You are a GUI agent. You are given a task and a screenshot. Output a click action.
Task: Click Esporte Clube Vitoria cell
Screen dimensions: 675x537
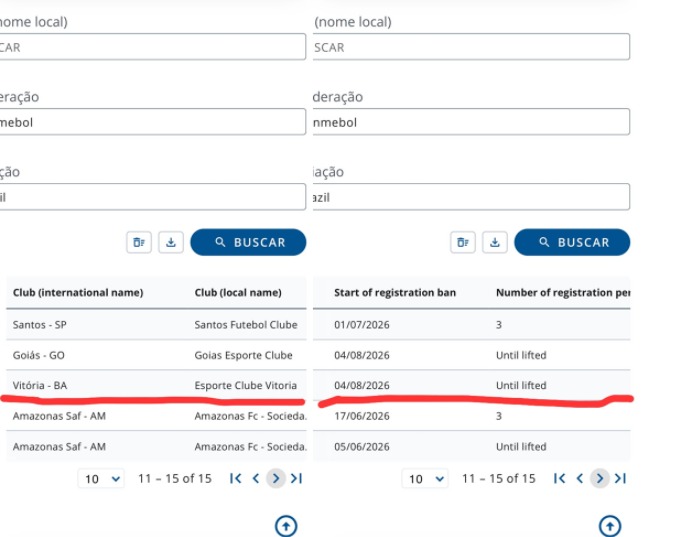pyautogui.click(x=245, y=385)
